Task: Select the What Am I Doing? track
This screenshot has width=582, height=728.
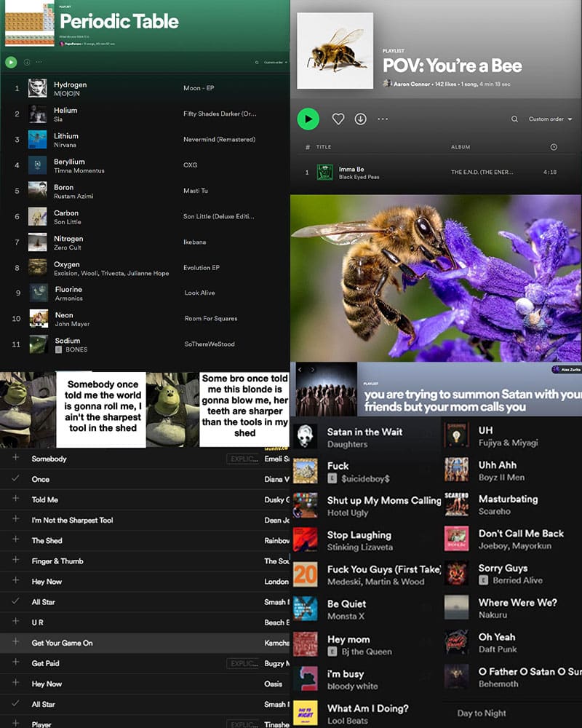Action: coord(367,714)
